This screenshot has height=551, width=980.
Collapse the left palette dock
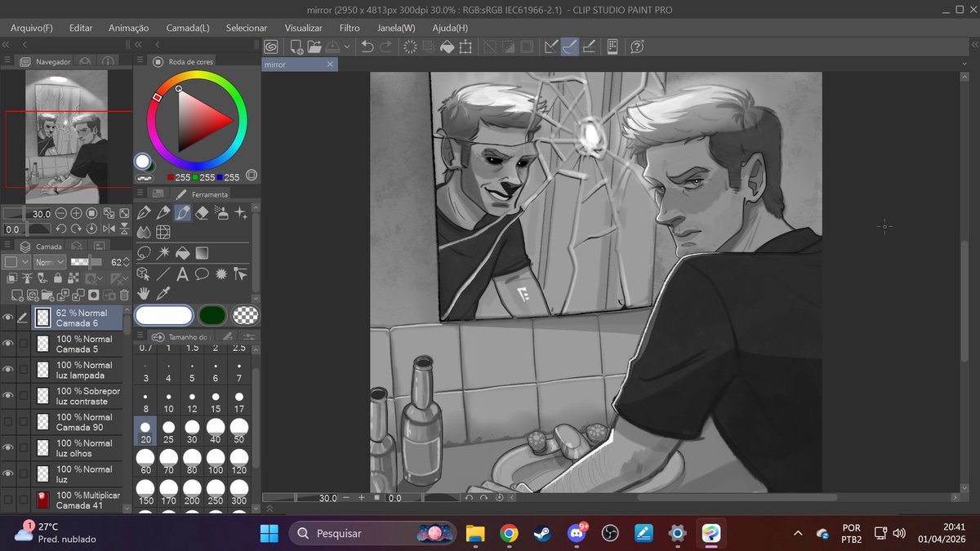pyautogui.click(x=6, y=44)
